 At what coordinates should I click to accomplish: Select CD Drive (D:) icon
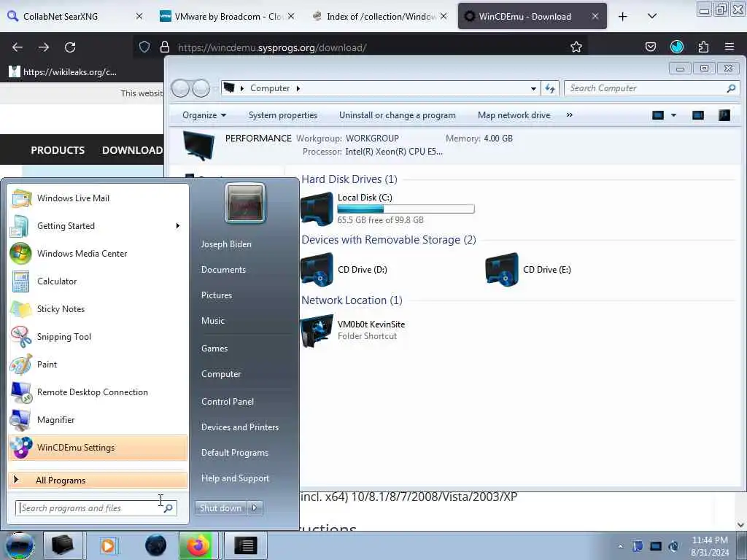(x=317, y=270)
